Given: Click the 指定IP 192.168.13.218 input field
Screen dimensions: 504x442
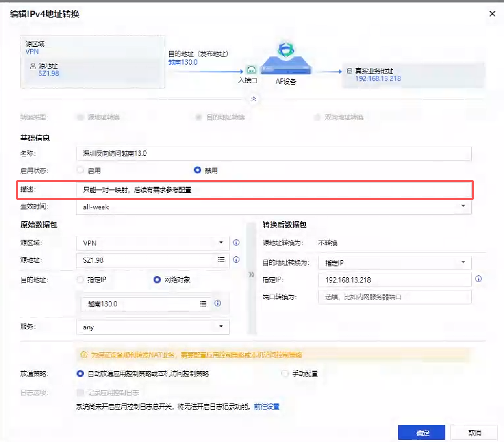Looking at the screenshot, I should 395,280.
